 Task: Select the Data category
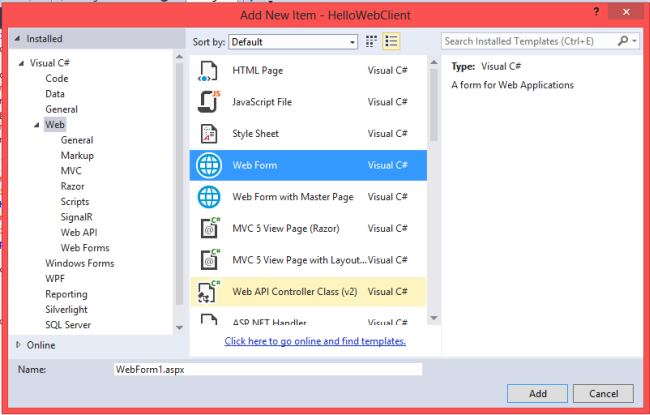(x=55, y=94)
